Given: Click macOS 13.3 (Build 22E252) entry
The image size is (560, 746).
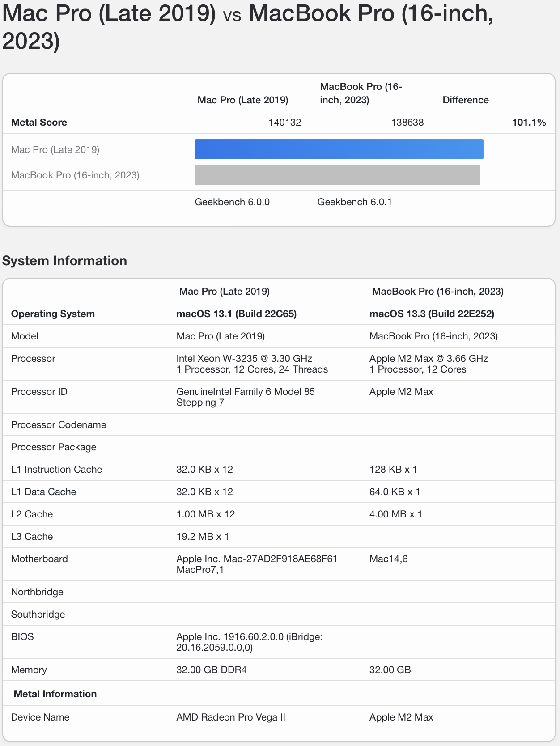Looking at the screenshot, I should [432, 314].
